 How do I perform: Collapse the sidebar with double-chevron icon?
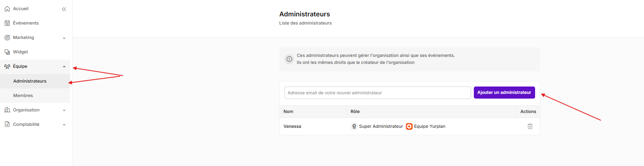64,9
